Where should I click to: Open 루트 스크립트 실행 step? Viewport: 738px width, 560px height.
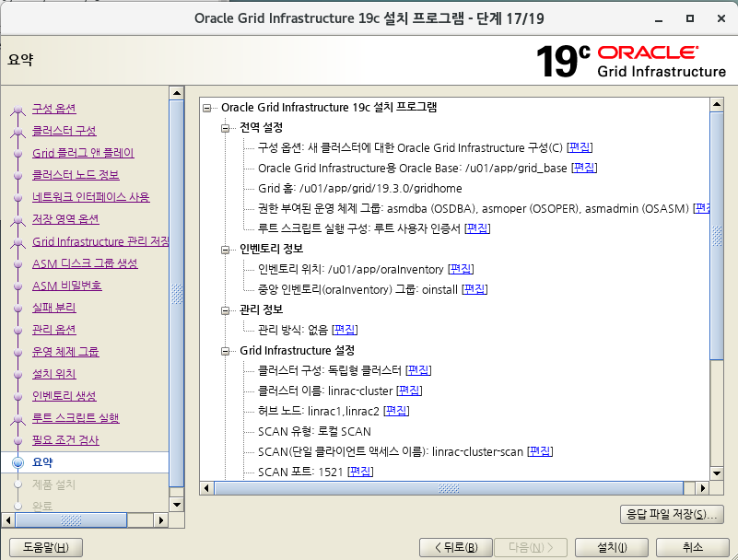(76, 418)
